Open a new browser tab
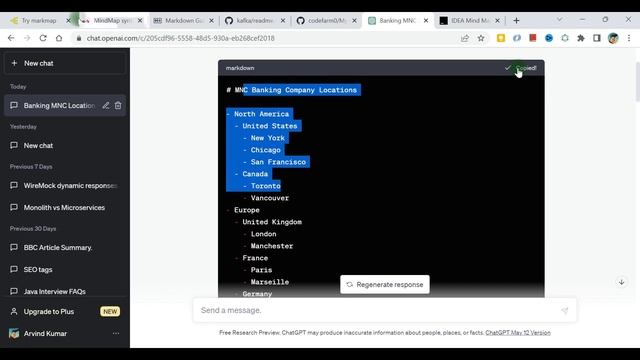 pyautogui.click(x=516, y=20)
